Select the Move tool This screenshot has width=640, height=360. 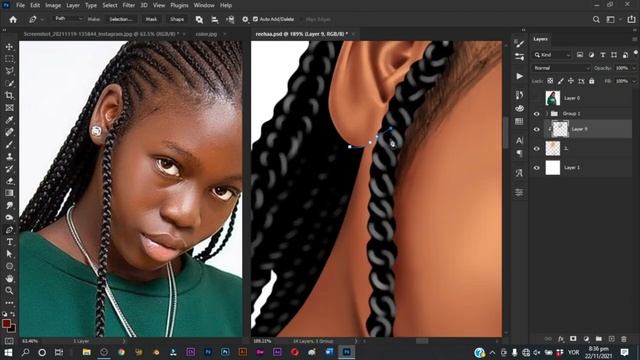[9, 47]
